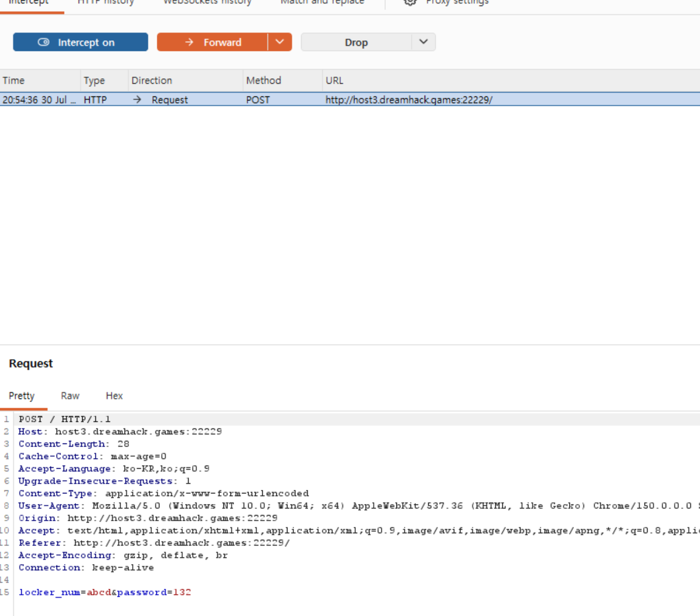Select the intercepted POST request row
700x616 pixels.
pyautogui.click(x=350, y=99)
